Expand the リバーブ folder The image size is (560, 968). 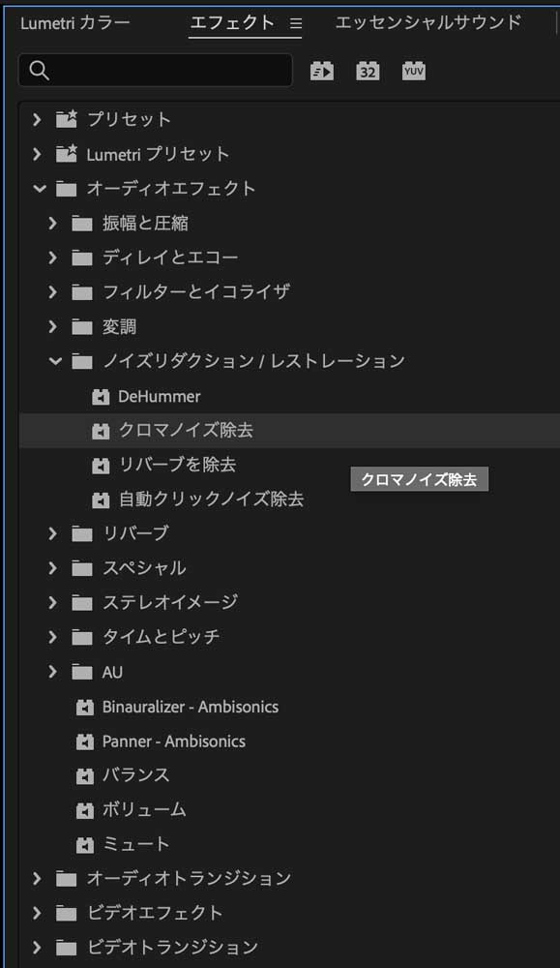click(x=52, y=533)
